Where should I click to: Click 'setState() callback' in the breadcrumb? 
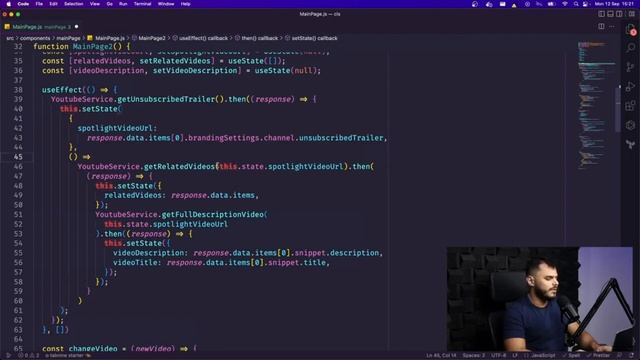pyautogui.click(x=314, y=38)
